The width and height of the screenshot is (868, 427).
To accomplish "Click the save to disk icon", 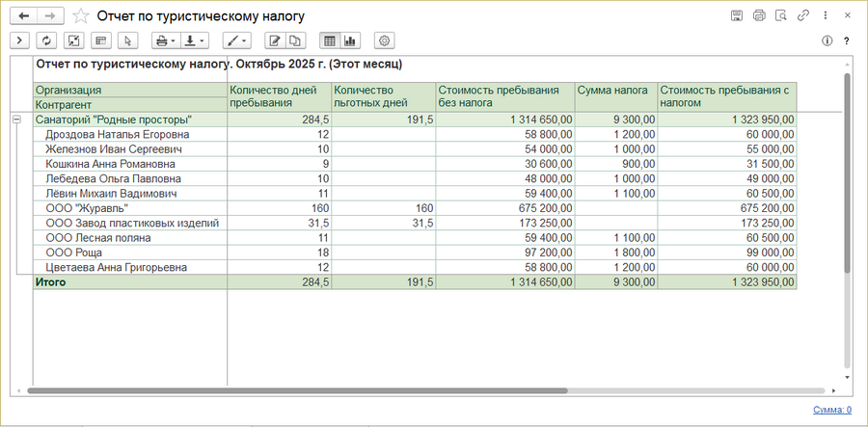I will pos(737,15).
